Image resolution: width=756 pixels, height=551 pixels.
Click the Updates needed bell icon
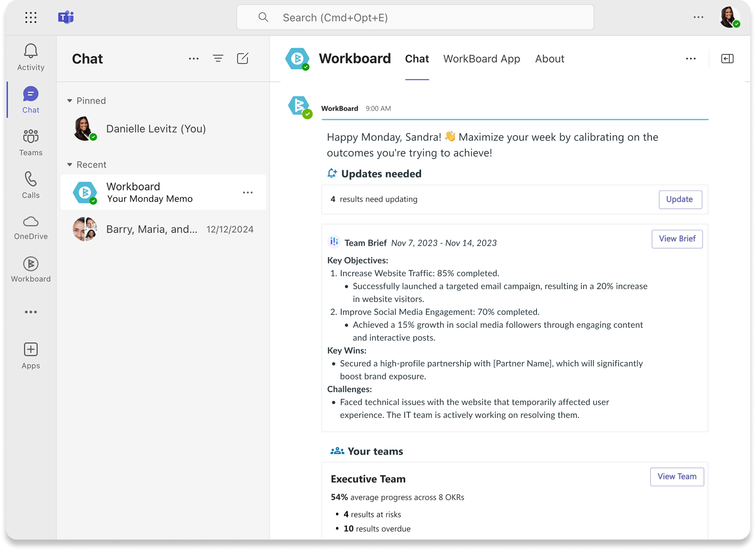coord(332,173)
